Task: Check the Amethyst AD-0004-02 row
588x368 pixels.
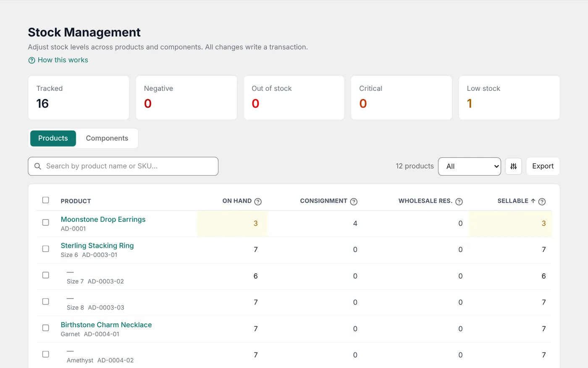Action: click(46, 354)
